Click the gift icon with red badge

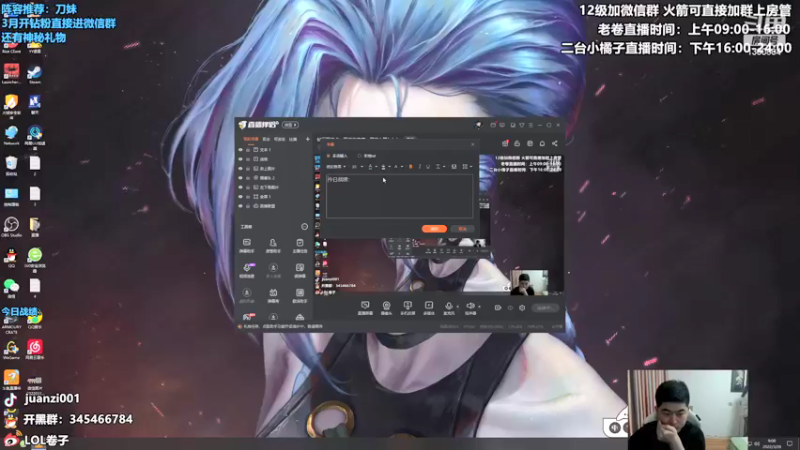tap(505, 143)
